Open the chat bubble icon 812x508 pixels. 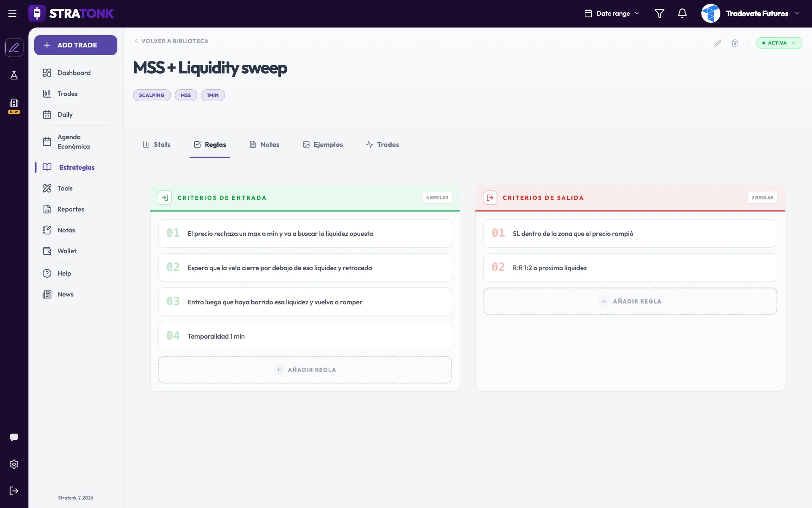14,437
